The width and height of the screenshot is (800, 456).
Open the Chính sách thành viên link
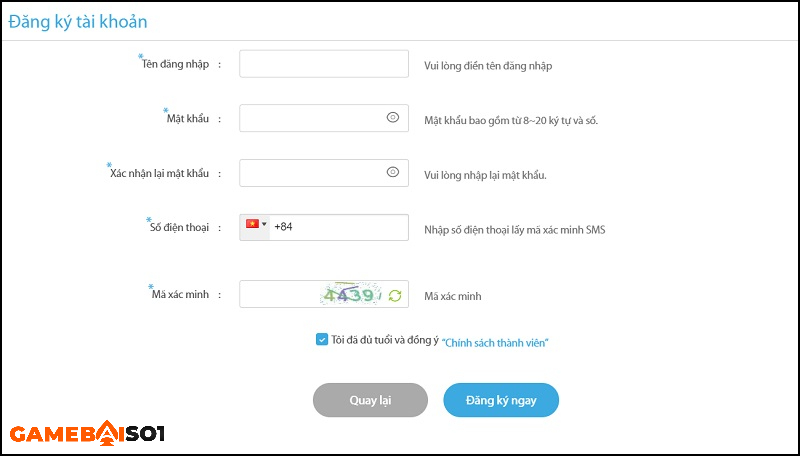pos(495,343)
